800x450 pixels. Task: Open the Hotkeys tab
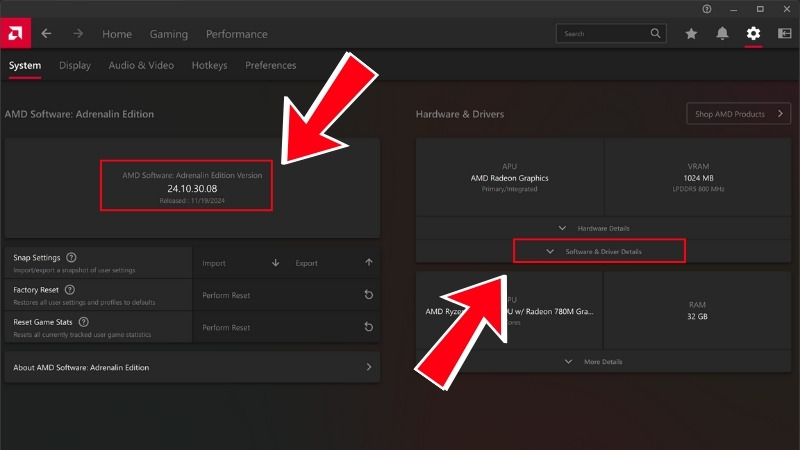coord(209,65)
